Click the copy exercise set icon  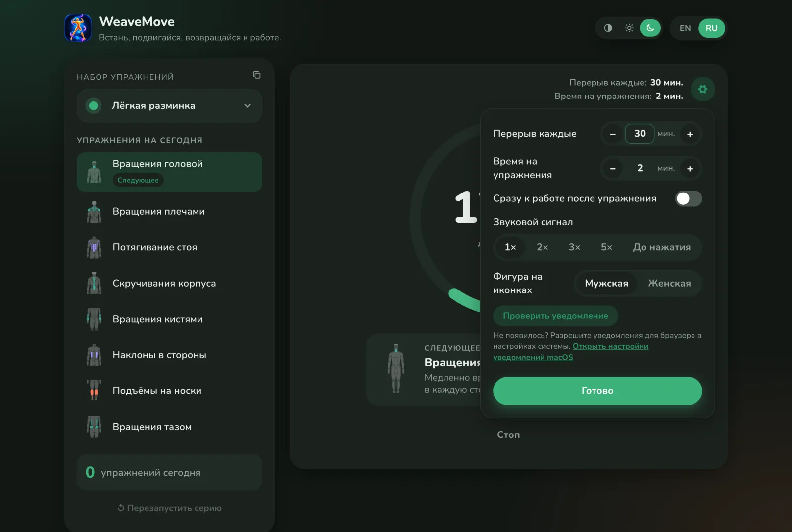(256, 75)
